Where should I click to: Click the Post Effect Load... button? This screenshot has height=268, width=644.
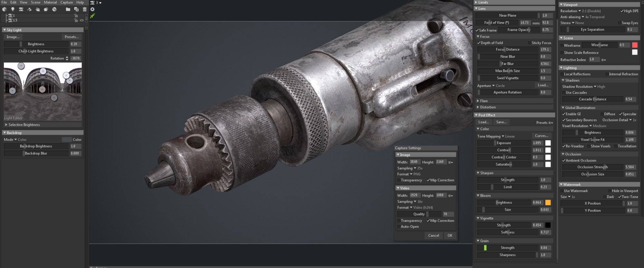point(484,122)
